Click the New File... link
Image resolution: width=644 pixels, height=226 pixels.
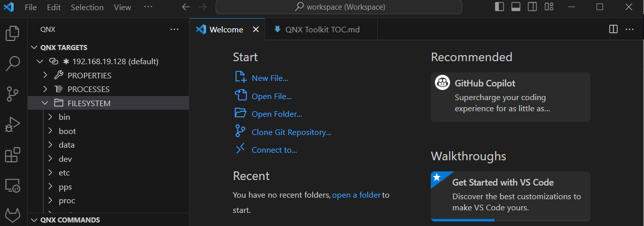point(270,78)
